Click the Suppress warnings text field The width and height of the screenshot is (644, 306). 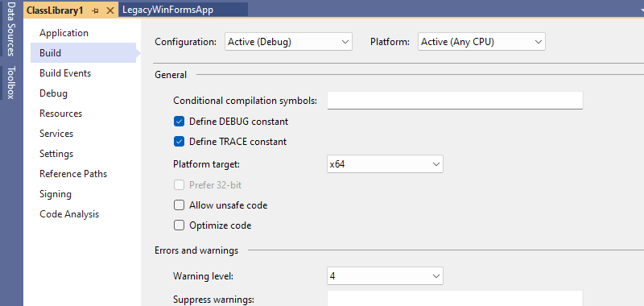point(455,298)
